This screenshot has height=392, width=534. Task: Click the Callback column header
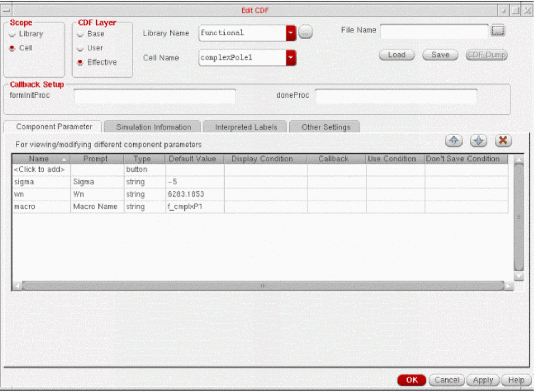336,159
